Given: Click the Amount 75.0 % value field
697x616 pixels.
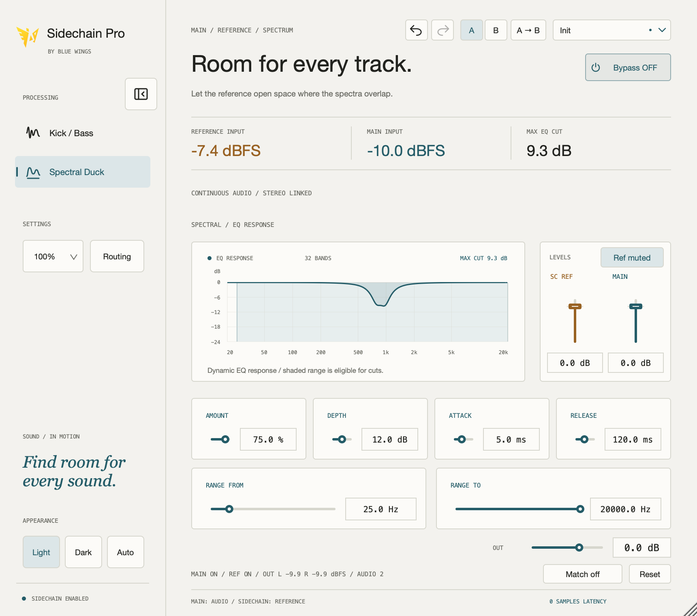Looking at the screenshot, I should [268, 439].
